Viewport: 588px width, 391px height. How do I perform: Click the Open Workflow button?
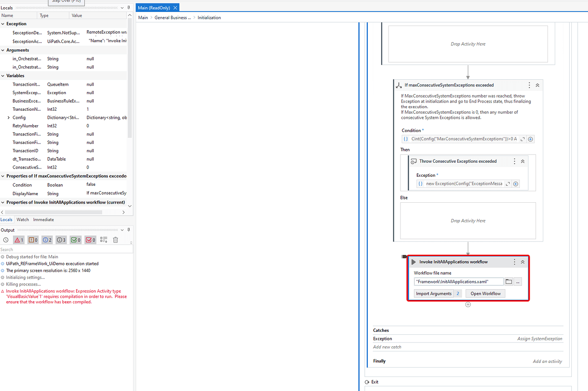[x=485, y=293]
